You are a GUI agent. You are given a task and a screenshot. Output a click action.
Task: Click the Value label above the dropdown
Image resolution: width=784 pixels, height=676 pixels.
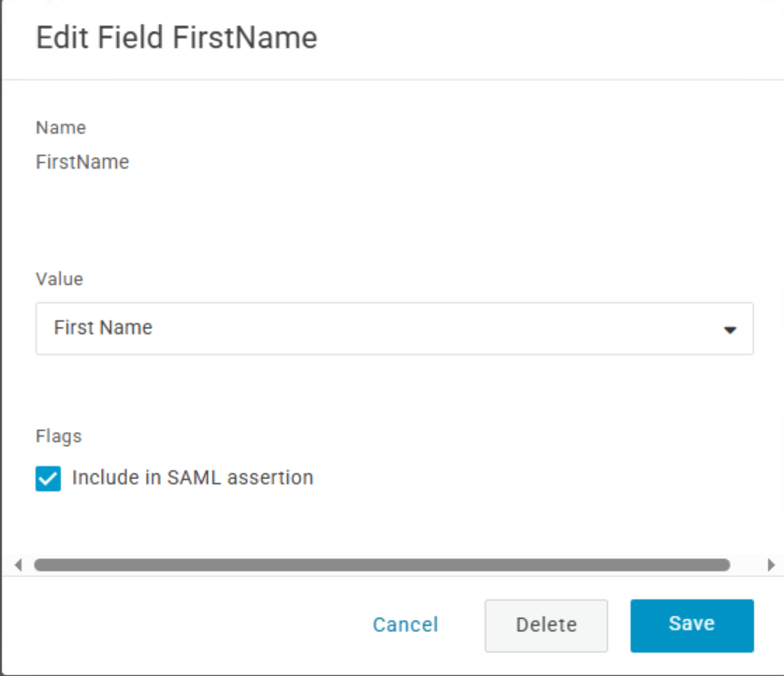click(59, 279)
